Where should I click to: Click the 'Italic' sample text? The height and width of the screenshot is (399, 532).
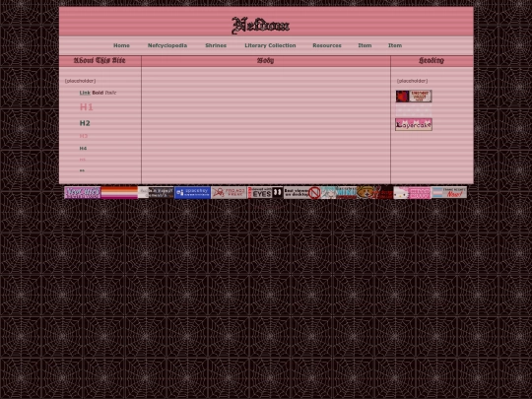(110, 93)
